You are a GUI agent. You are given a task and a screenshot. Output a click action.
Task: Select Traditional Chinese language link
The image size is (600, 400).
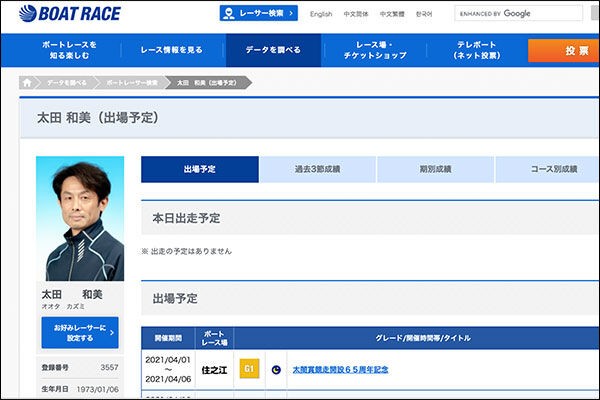coord(392,14)
